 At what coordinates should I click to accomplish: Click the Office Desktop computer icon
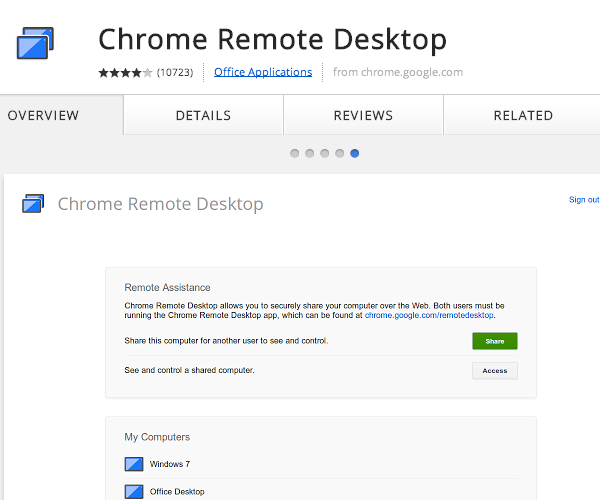pyautogui.click(x=134, y=492)
